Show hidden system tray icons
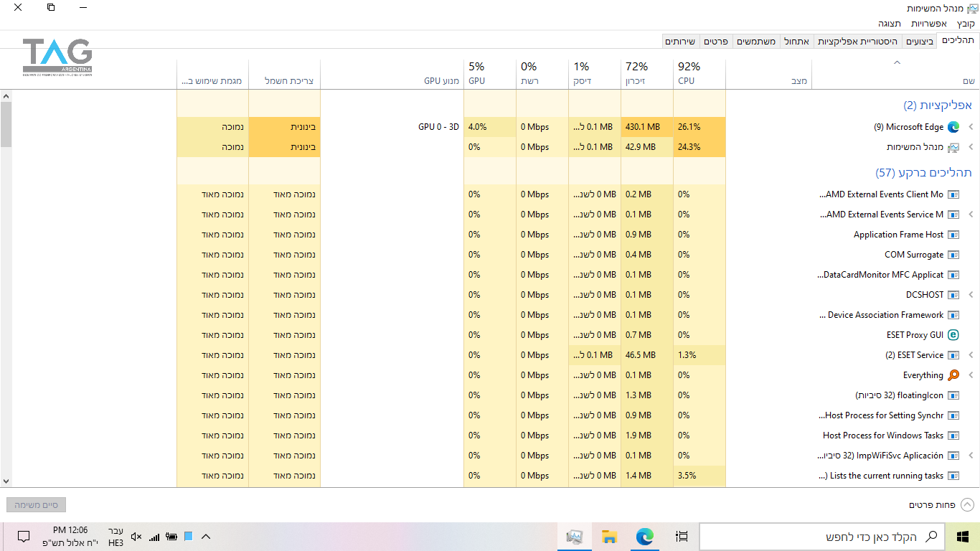Screen dimensions: 980x551 tap(206, 537)
